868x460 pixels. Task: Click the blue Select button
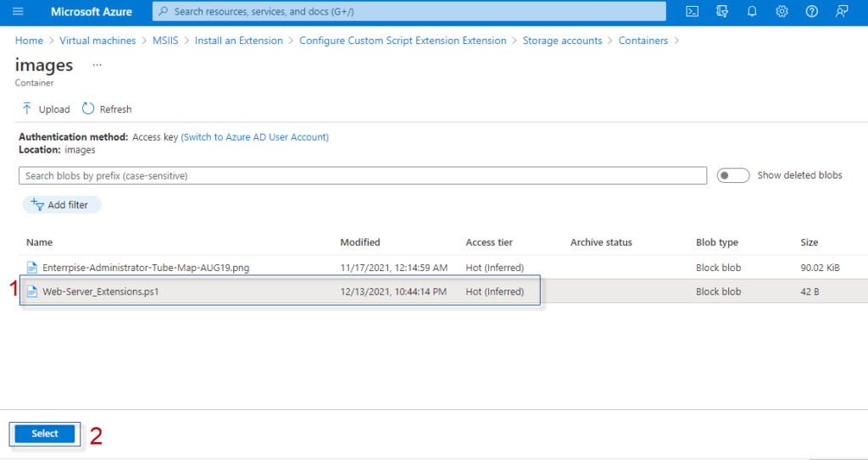pyautogui.click(x=45, y=434)
